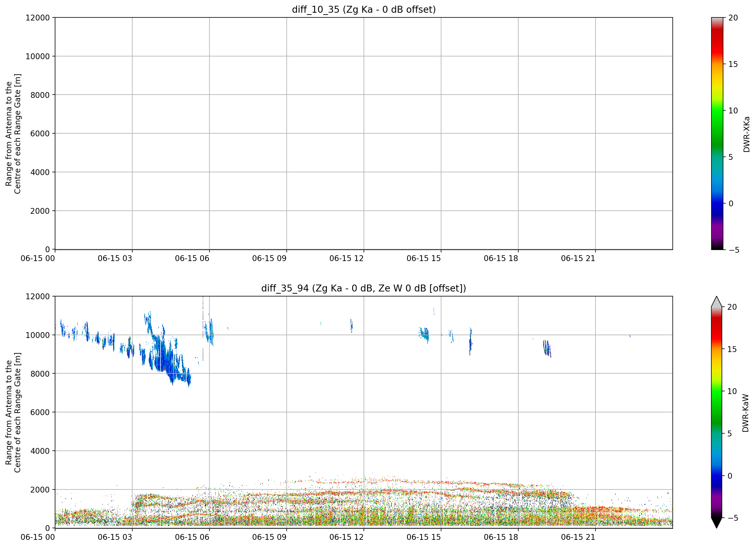Click tick label 06-15 18 under diff_35_94 plot
The width and height of the screenshot is (756, 547).
coord(501,537)
